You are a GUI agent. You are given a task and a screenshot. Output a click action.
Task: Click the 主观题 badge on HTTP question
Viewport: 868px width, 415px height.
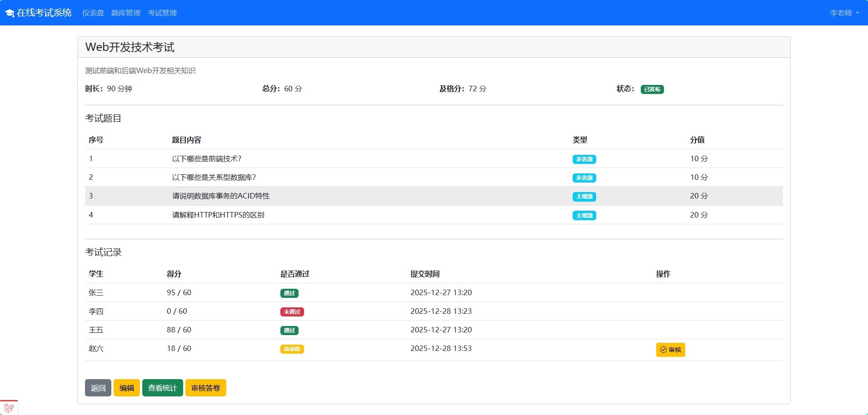point(584,216)
